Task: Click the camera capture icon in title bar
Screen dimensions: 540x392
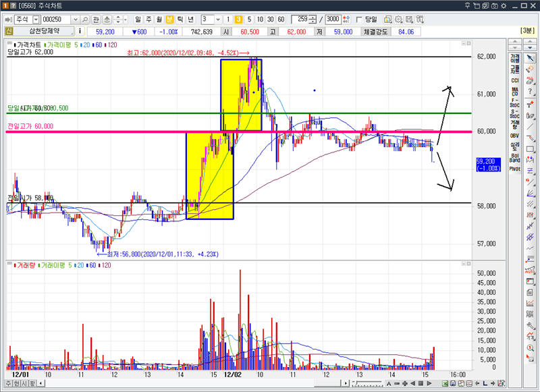Action: tap(495, 5)
